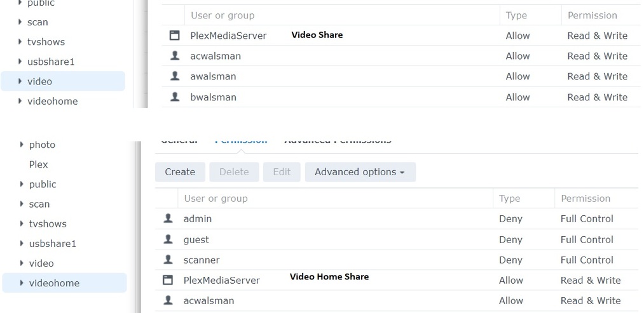Expand the photo folder arrow
Screen dimensions: 644x313
(22, 145)
